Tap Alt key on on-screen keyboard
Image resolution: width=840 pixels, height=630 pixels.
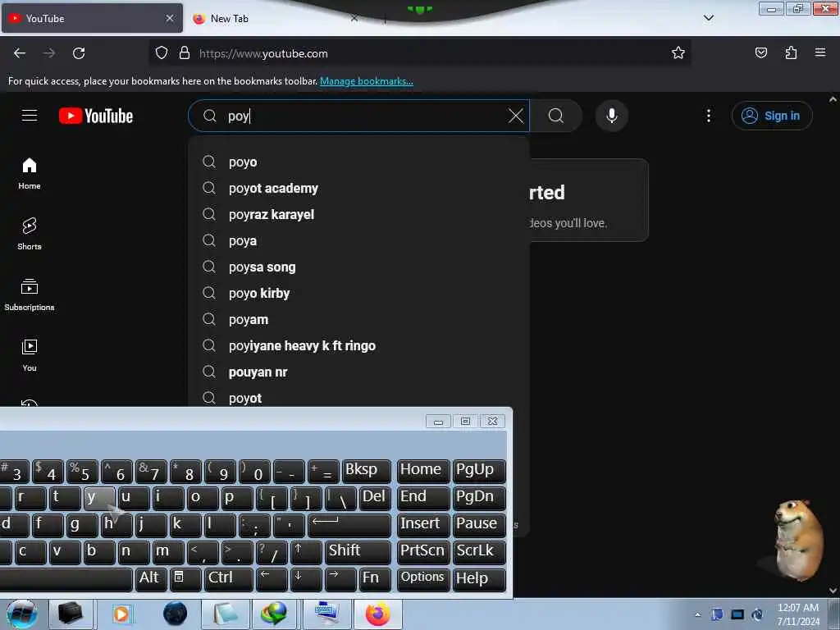point(152,579)
